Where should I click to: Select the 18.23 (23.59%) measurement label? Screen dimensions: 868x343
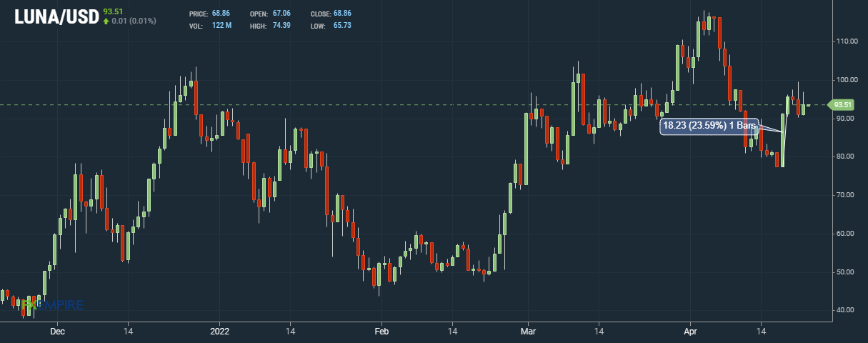tap(707, 125)
